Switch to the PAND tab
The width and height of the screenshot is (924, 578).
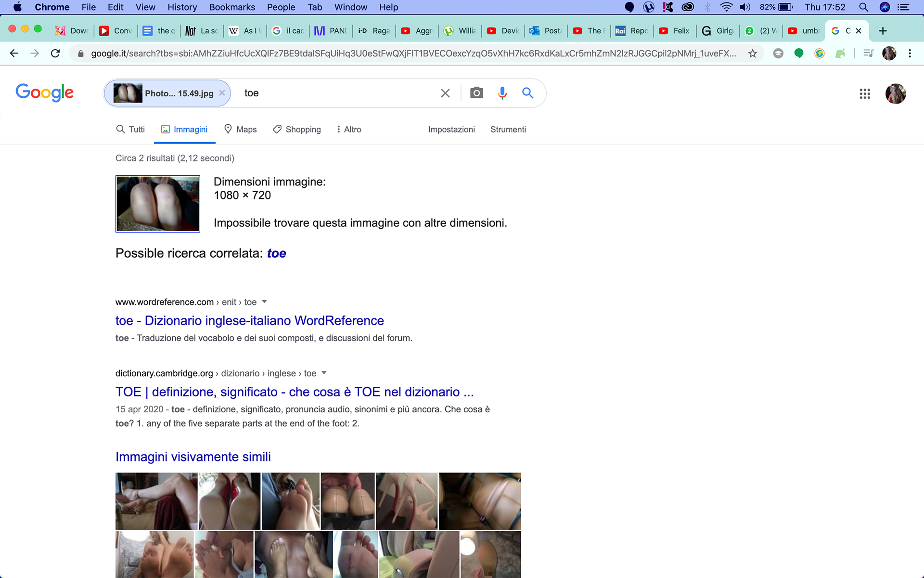[x=331, y=31]
